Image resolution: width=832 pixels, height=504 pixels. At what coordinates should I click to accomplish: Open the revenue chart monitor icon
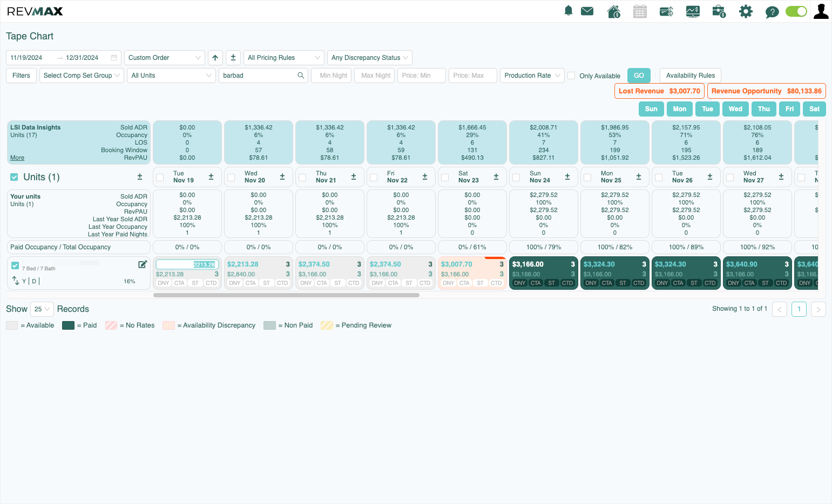coord(693,11)
